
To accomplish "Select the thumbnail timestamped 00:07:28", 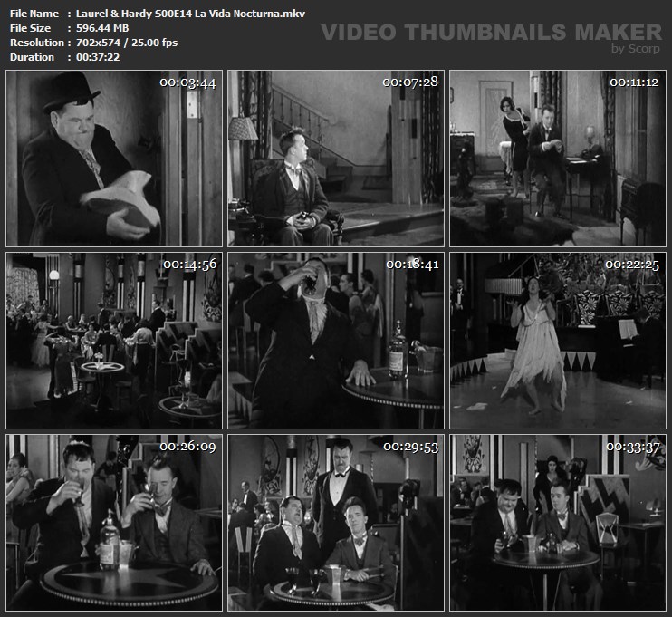I will click(336, 159).
